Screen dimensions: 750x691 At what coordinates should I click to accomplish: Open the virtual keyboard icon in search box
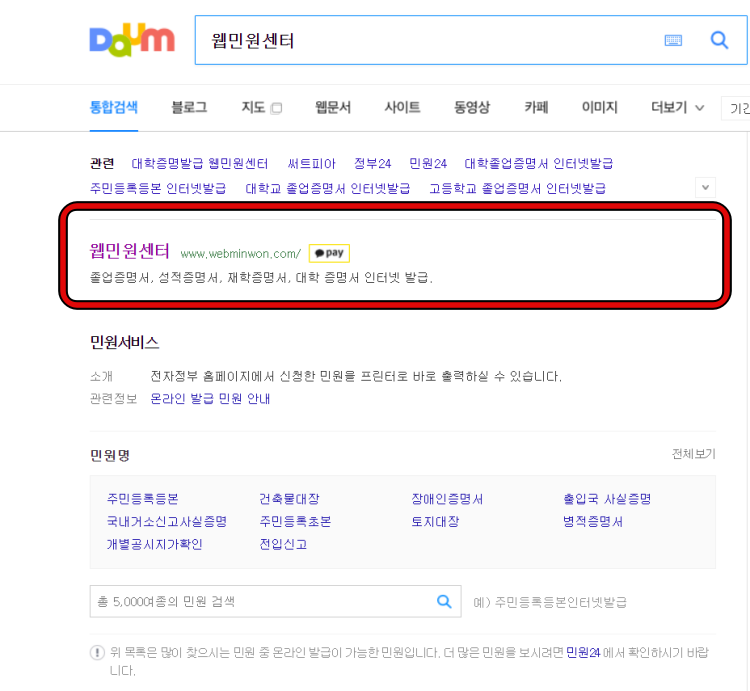(673, 40)
